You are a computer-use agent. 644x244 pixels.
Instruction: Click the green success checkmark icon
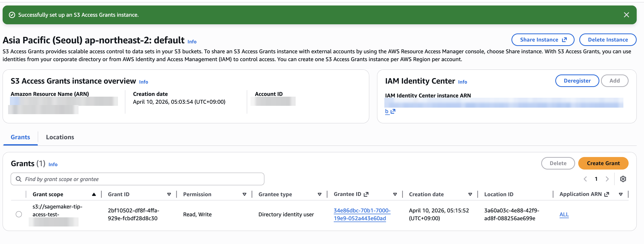[12, 15]
